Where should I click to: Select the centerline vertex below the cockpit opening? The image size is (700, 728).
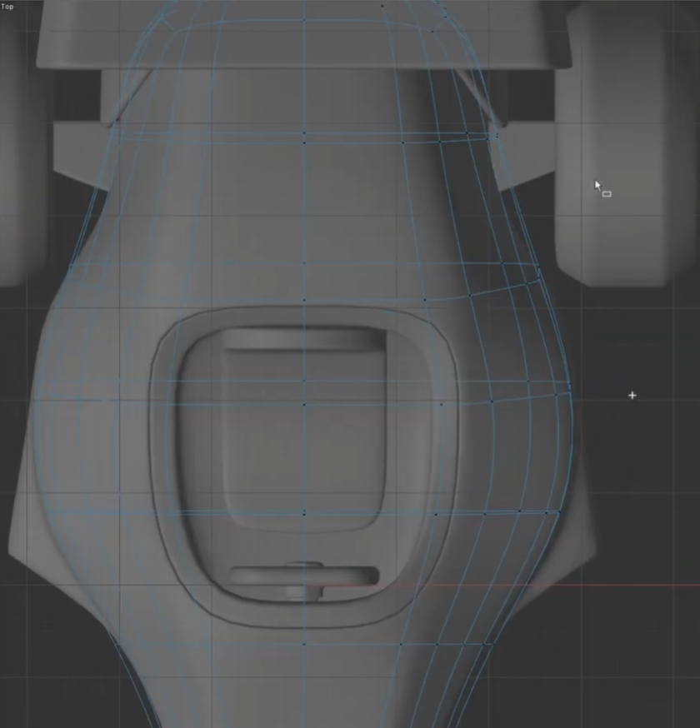[304, 644]
